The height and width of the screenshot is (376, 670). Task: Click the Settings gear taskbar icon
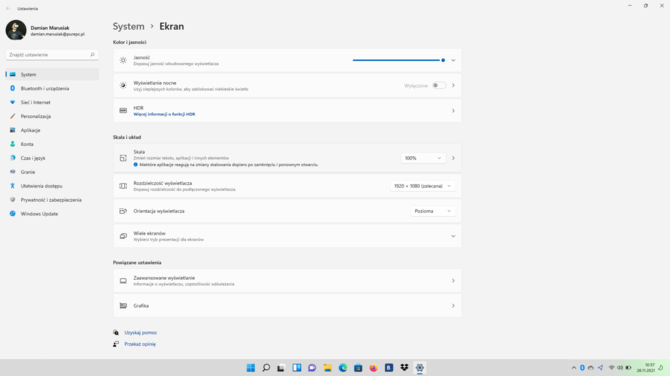pyautogui.click(x=420, y=367)
